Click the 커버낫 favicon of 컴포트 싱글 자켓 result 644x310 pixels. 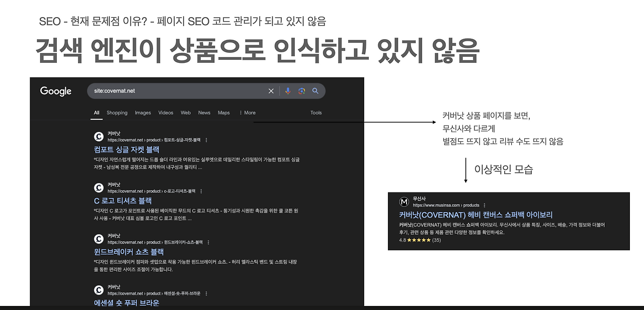point(99,137)
